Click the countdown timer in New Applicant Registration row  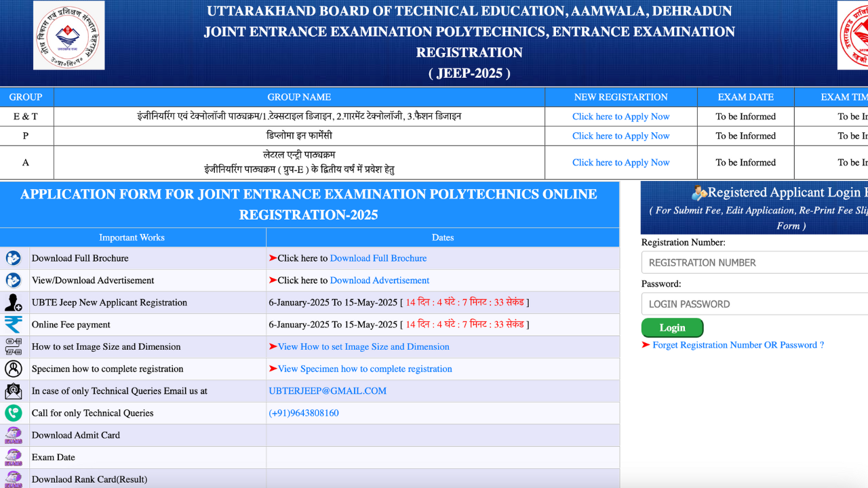465,302
